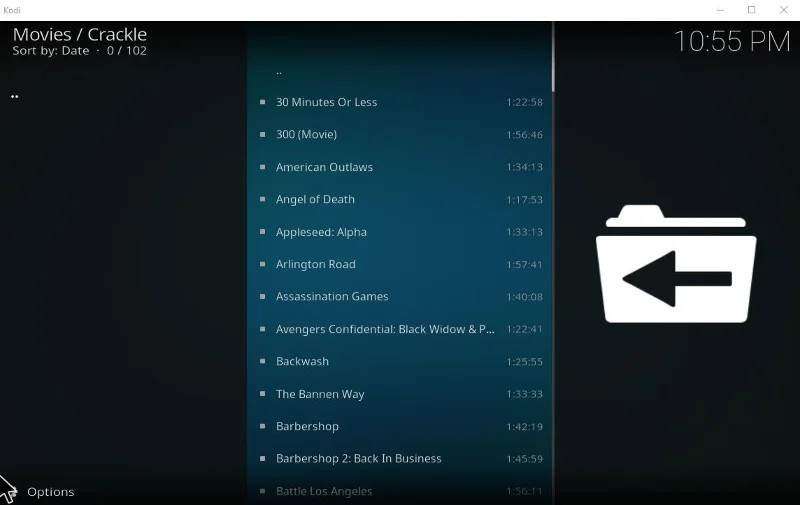Open Assassination Games movie
Screen dimensions: 800x505
tap(399, 296)
